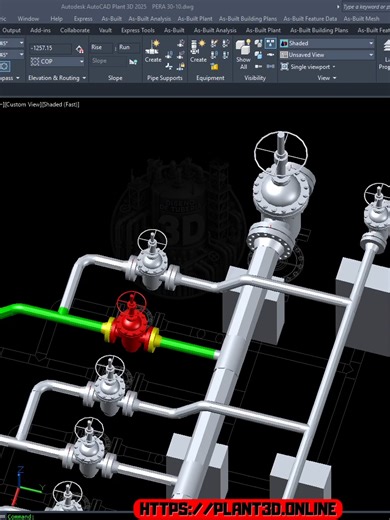Screen dimensions: 390x520
Task: Click the Custom View viewport label
Action: point(23,104)
